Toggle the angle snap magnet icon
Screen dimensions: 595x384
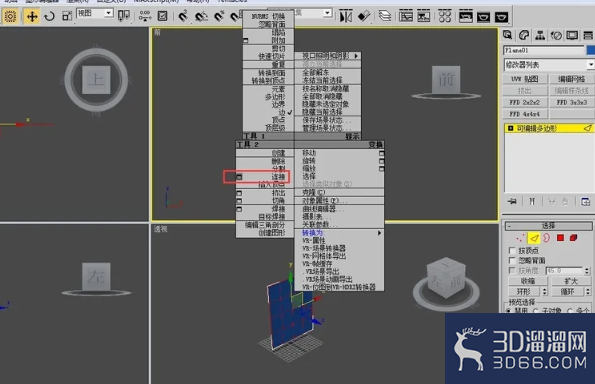pos(201,16)
